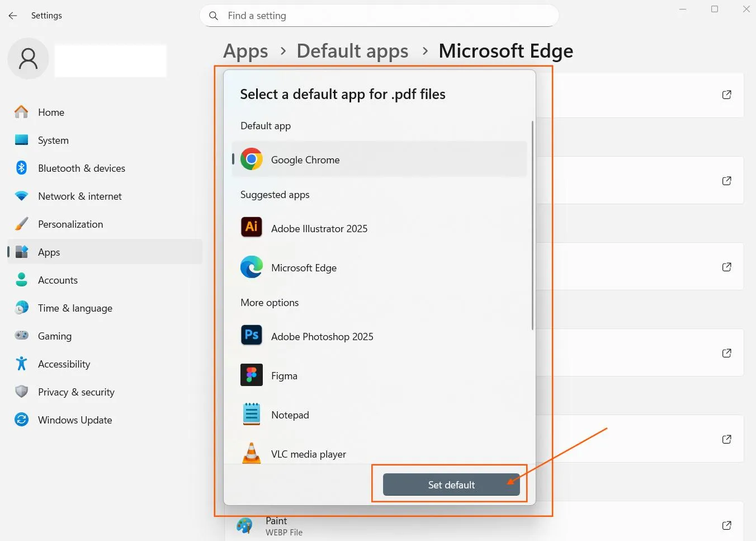This screenshot has width=756, height=541.
Task: Navigate to Privacy & security
Action: (76, 392)
